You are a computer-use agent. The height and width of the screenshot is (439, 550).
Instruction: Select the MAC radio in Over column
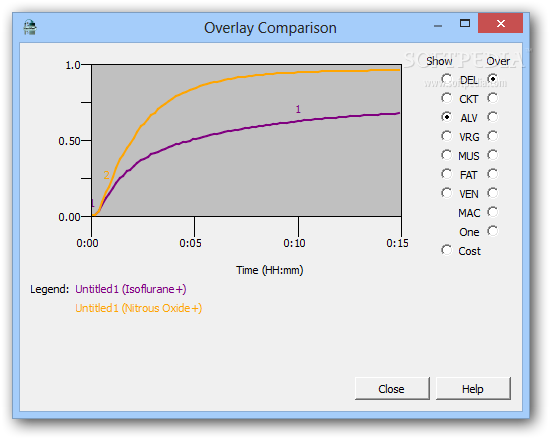point(493,212)
